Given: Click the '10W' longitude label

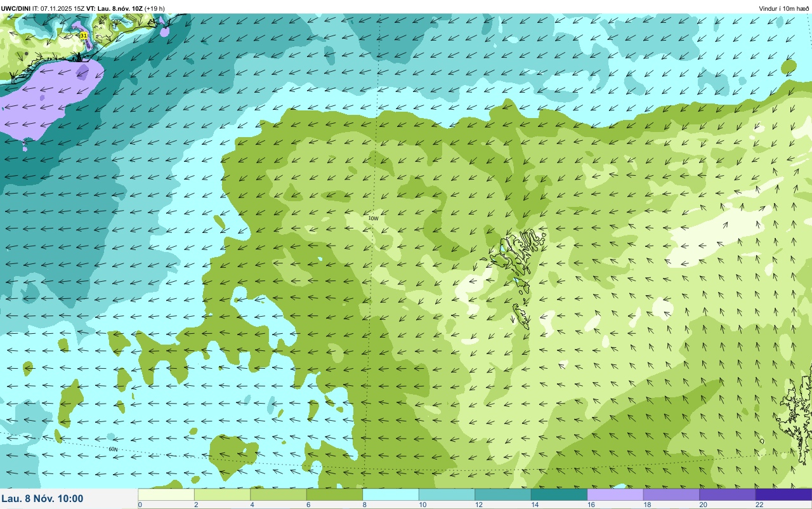Looking at the screenshot, I should click(x=373, y=218).
